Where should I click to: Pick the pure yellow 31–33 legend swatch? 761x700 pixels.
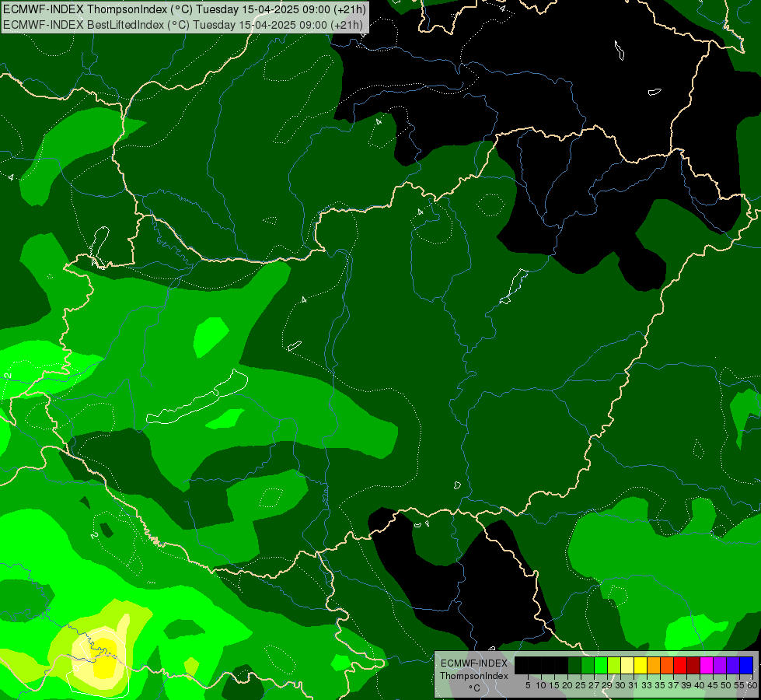[641, 665]
